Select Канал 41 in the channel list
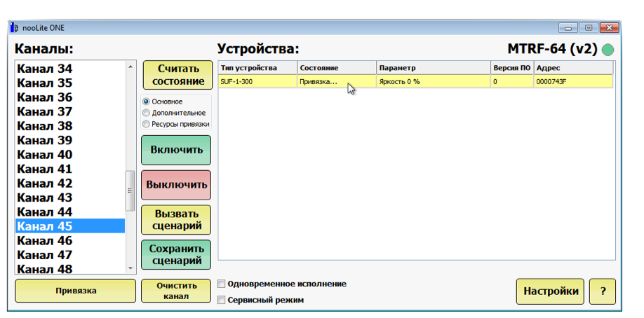 [x=70, y=169]
